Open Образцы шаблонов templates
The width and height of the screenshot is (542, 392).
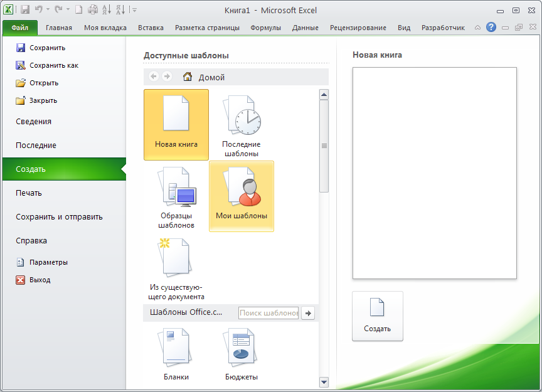pyautogui.click(x=176, y=197)
